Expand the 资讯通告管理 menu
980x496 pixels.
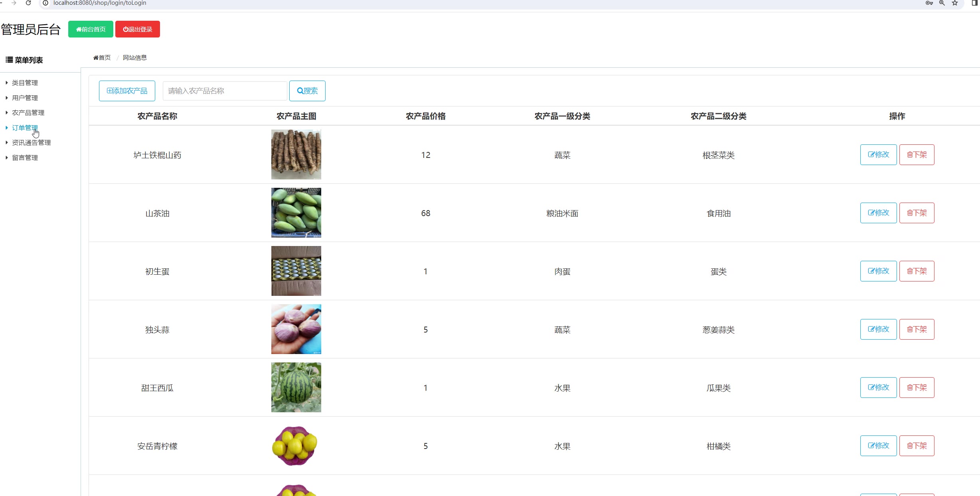31,142
